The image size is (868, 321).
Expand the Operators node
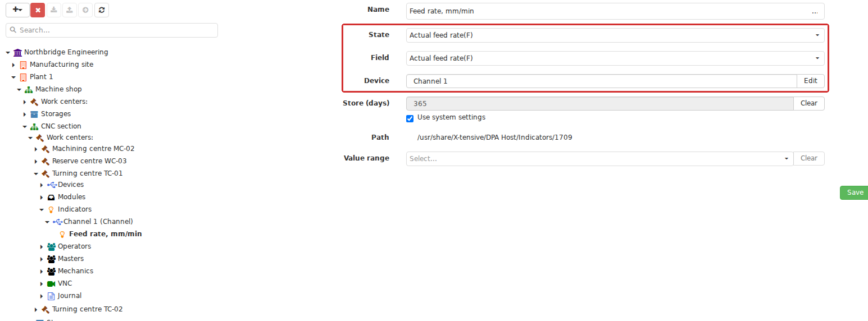42,246
